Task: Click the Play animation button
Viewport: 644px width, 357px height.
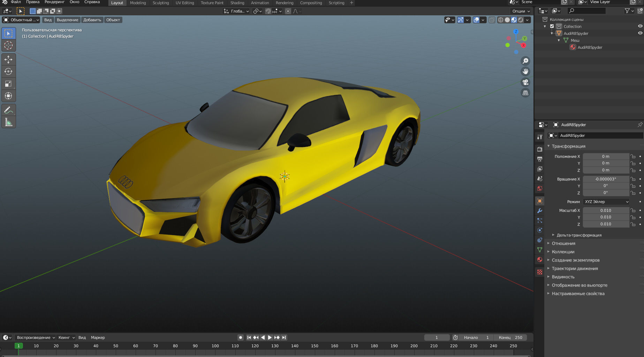Action: point(270,337)
